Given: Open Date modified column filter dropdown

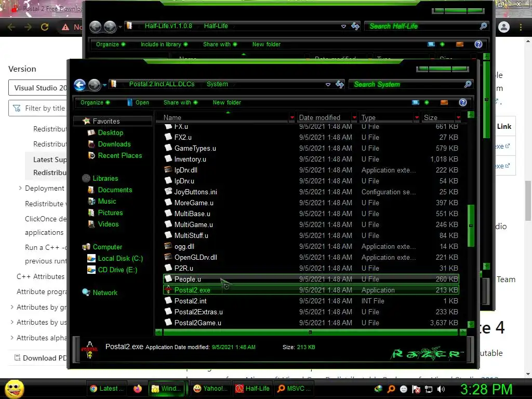Looking at the screenshot, I should tap(354, 118).
